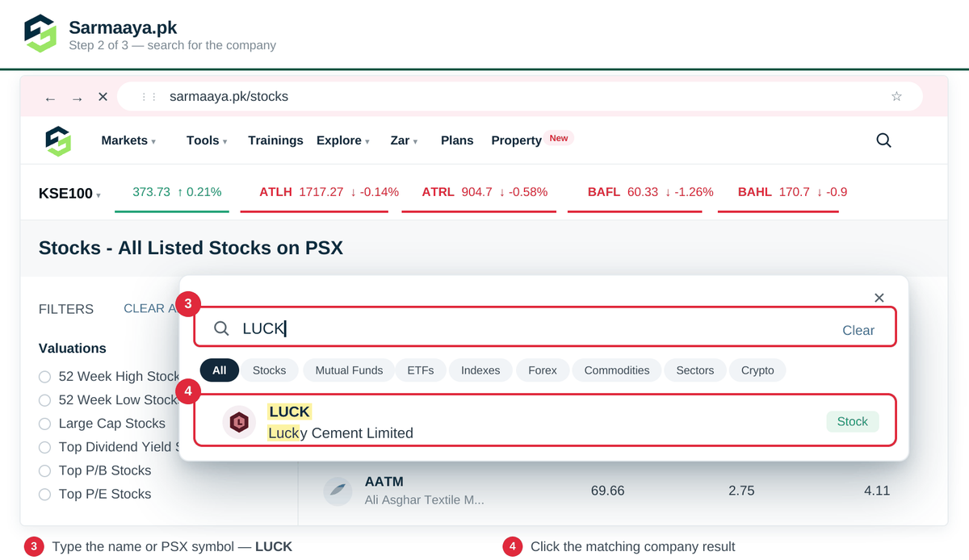The image size is (969, 560).
Task: Open the Zar dropdown menu
Action: click(x=404, y=140)
